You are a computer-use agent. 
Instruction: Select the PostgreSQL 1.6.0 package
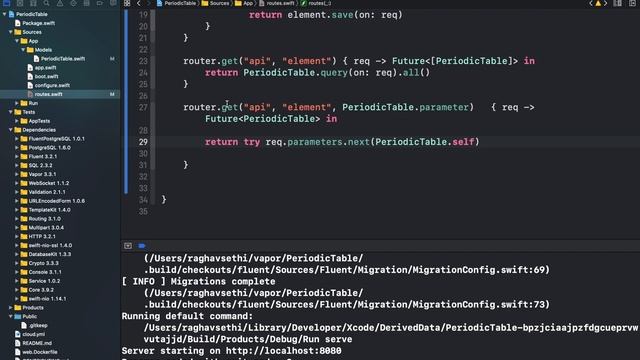(49, 148)
